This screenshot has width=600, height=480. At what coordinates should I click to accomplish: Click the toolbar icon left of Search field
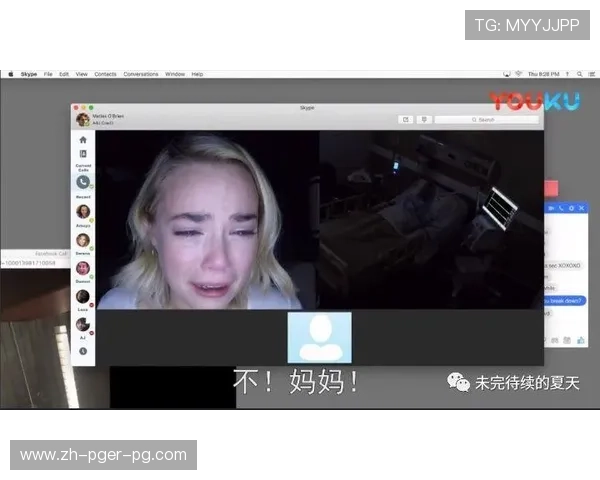424,120
